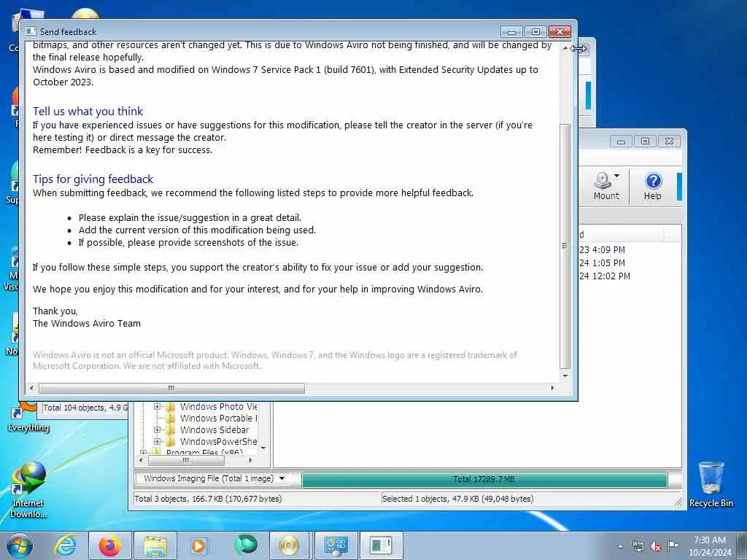Viewport: 747px width, 560px height.
Task: Open the green swirl taskbar app
Action: [245, 545]
